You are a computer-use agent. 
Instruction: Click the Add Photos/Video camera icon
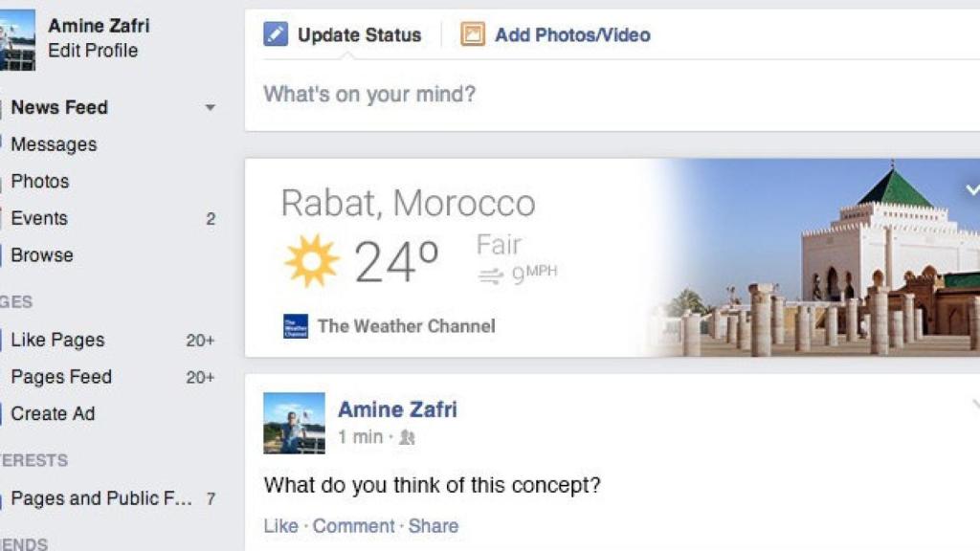coord(471,34)
